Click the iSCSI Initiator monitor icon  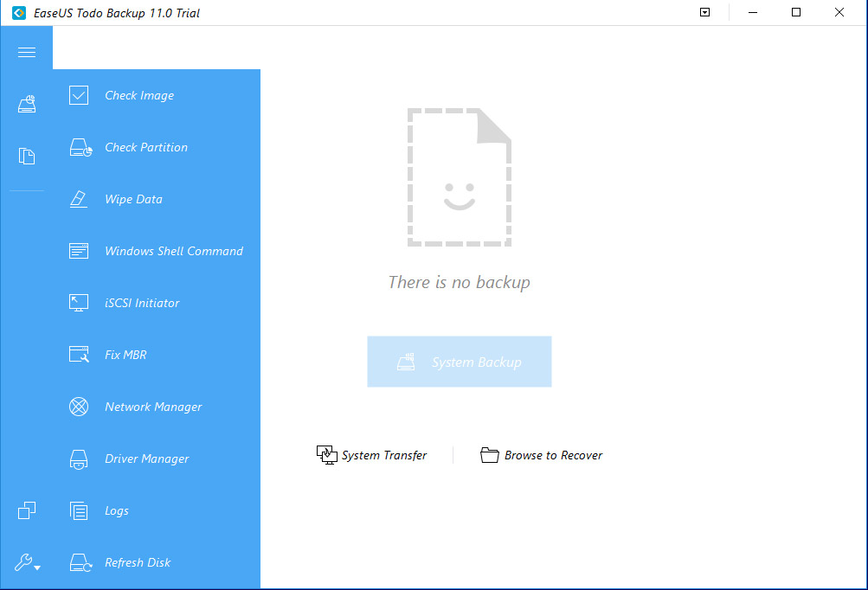(x=79, y=303)
